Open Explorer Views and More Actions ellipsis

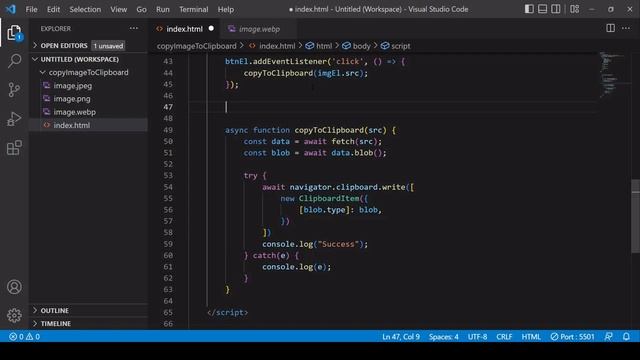[134, 28]
